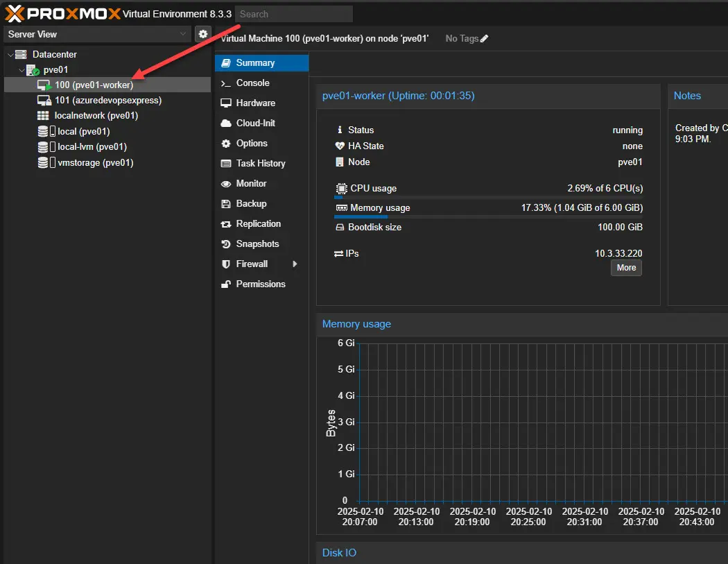Open the Hardware tab
The height and width of the screenshot is (564, 728).
coord(255,103)
